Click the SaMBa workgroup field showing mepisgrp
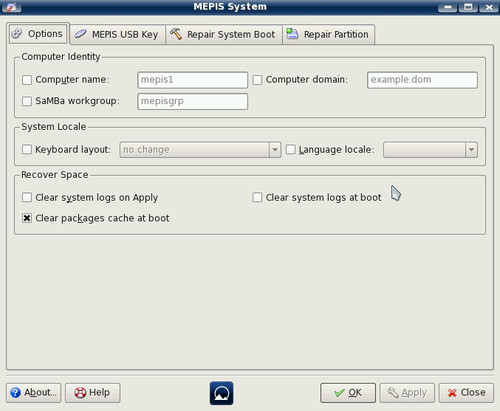The image size is (500, 411). click(x=193, y=101)
